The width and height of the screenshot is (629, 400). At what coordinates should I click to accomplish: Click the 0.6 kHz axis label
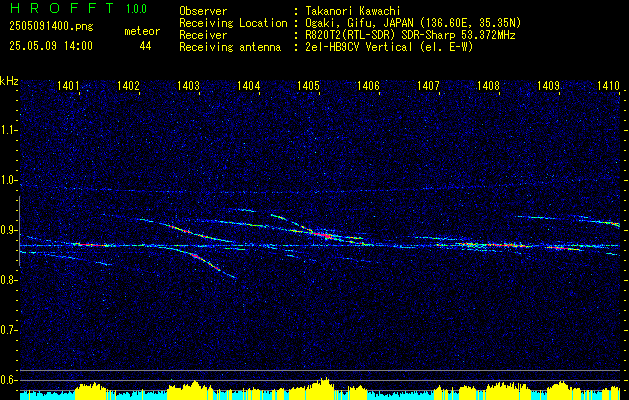pyautogui.click(x=7, y=380)
